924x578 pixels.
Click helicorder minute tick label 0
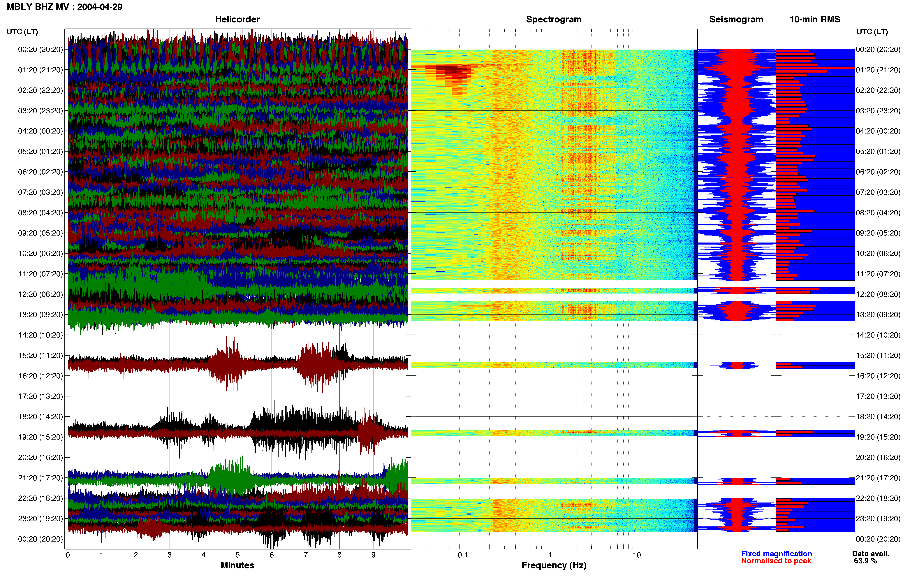[x=68, y=555]
